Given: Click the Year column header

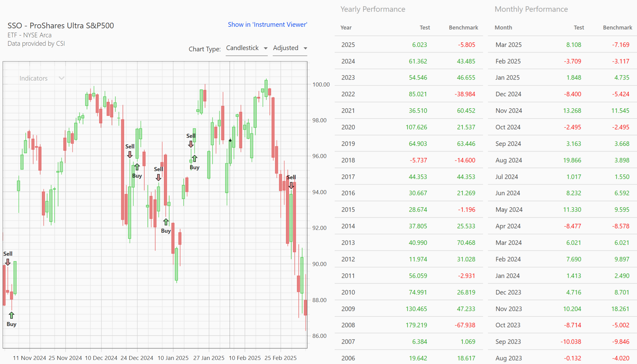Looking at the screenshot, I should (346, 27).
